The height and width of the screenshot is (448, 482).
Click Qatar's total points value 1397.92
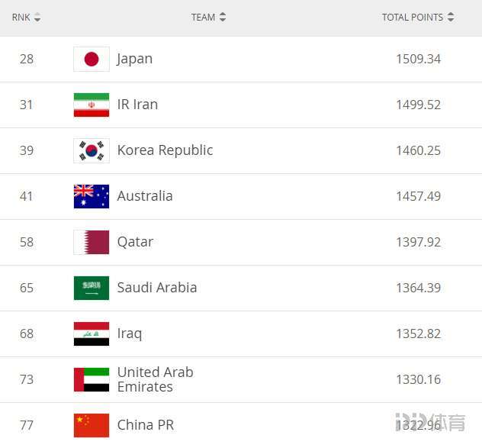click(x=418, y=242)
